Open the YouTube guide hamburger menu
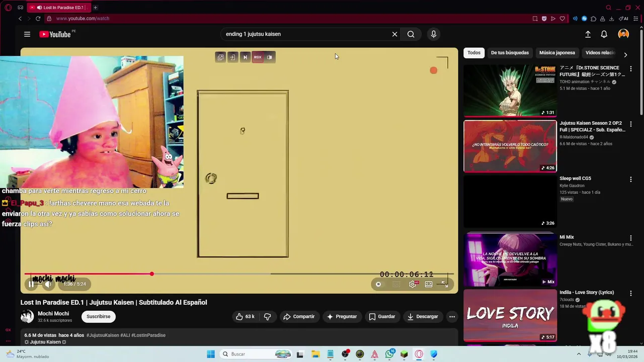Screen dimensions: 644x362 pyautogui.click(x=27, y=34)
